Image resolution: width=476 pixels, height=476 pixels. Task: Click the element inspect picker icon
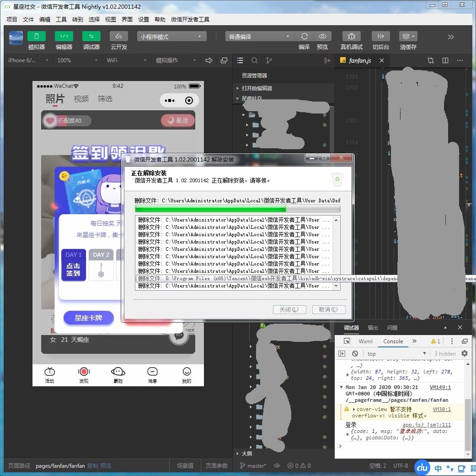point(347,341)
